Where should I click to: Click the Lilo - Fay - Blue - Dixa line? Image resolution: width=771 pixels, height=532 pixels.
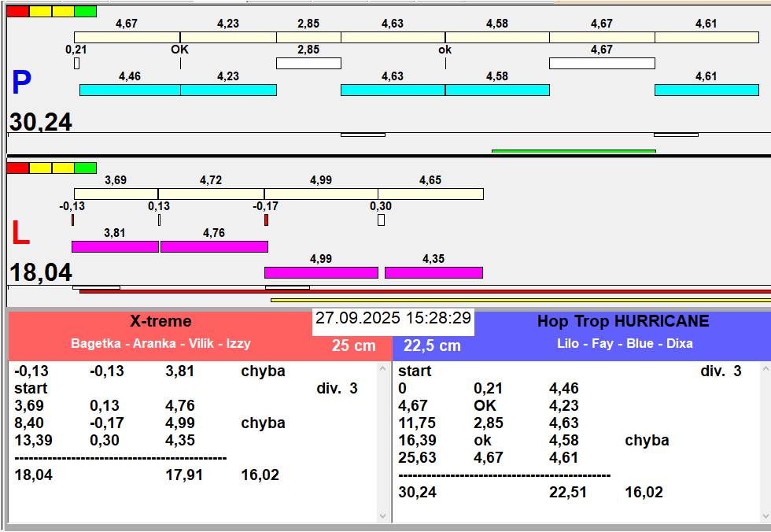point(625,343)
